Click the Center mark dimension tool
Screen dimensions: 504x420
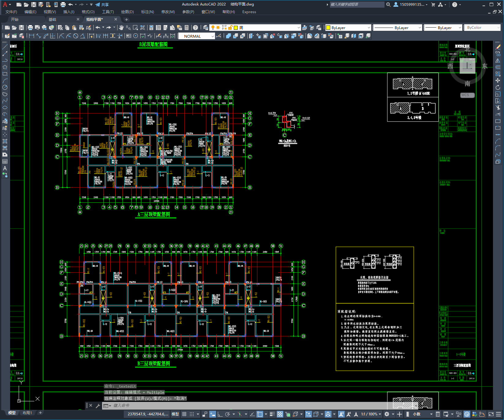click(x=136, y=36)
